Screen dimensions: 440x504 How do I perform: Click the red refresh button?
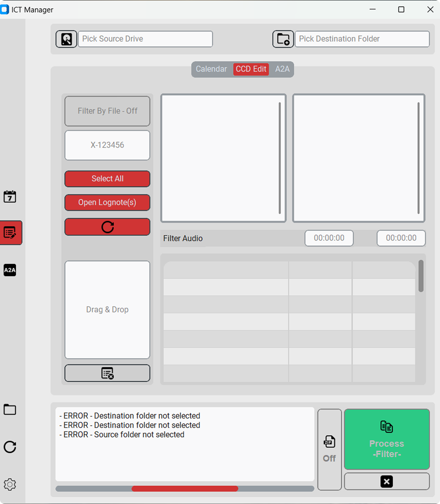click(107, 226)
